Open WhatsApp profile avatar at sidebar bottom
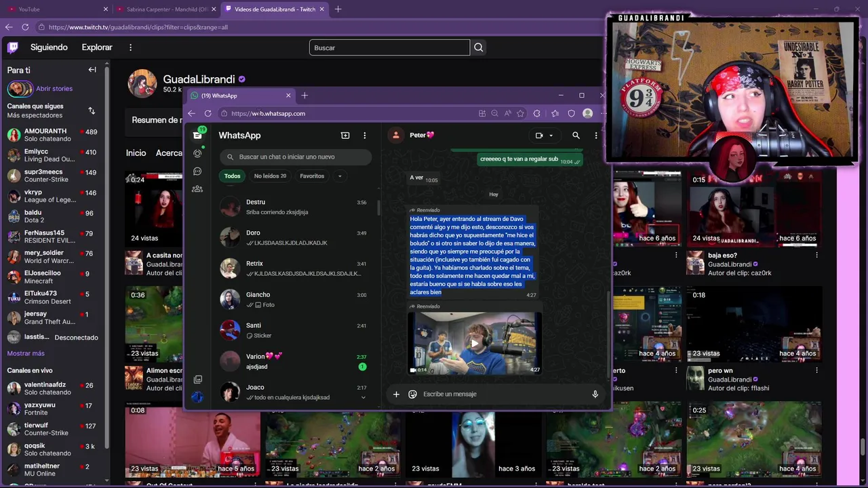 click(x=197, y=397)
